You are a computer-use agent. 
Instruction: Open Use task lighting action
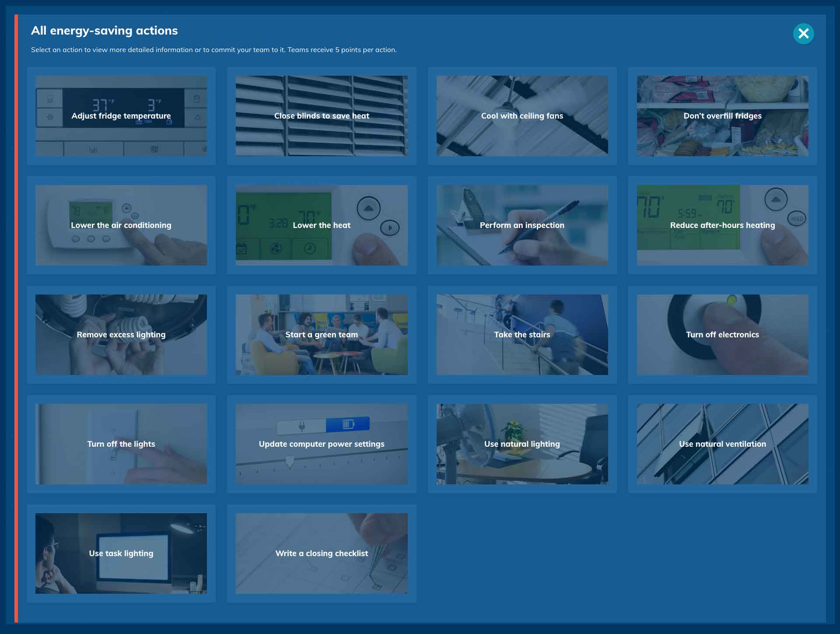click(121, 553)
